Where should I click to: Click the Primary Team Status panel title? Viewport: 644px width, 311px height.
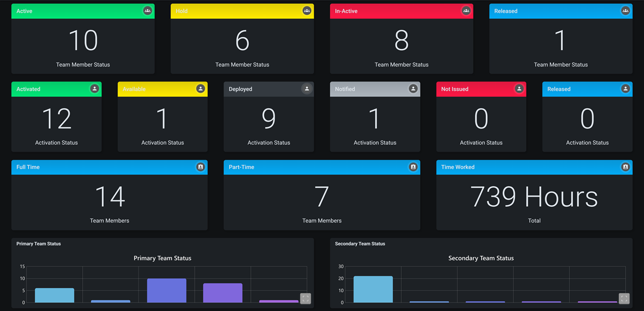point(38,244)
